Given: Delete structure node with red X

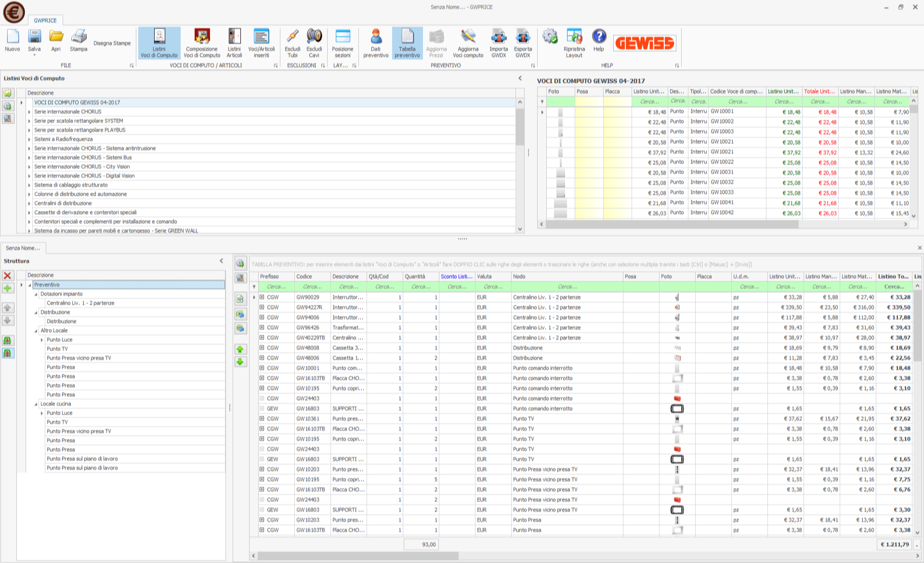Looking at the screenshot, I should click(8, 275).
